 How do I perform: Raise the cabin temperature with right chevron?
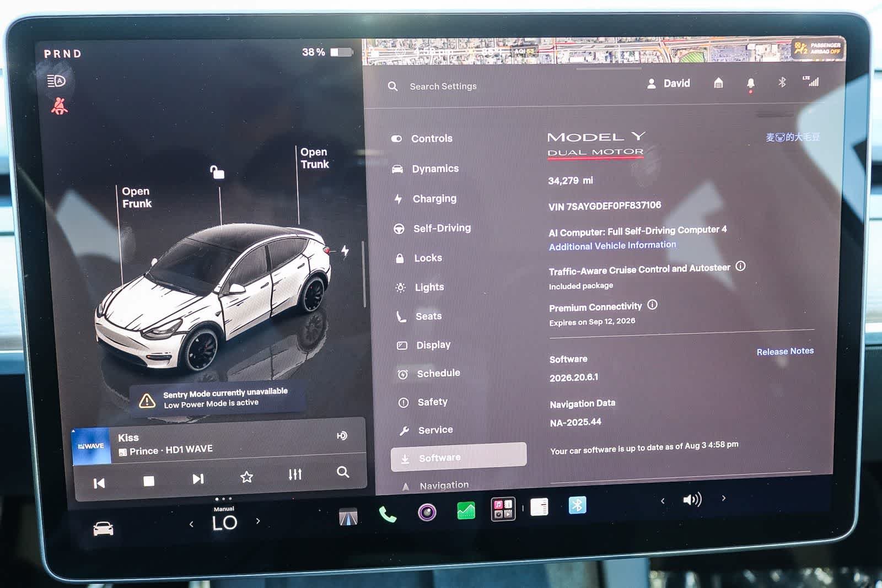pyautogui.click(x=258, y=521)
